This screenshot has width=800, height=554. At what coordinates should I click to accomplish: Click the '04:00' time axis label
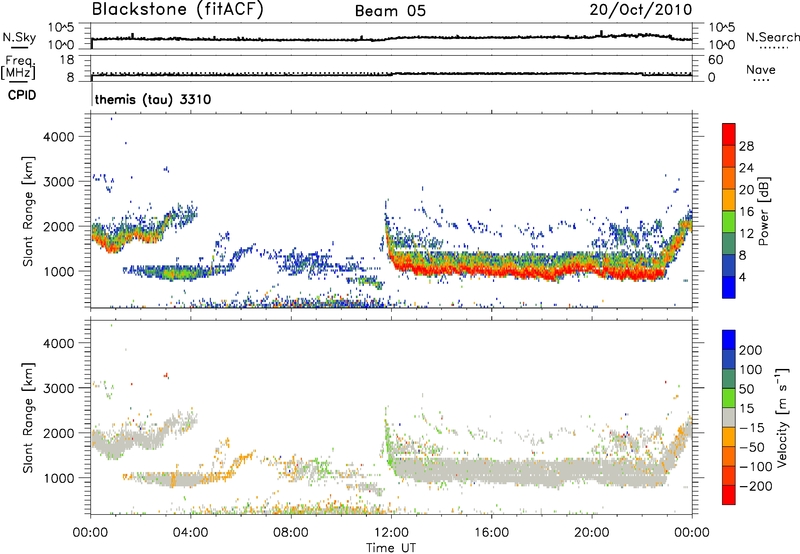(x=190, y=533)
